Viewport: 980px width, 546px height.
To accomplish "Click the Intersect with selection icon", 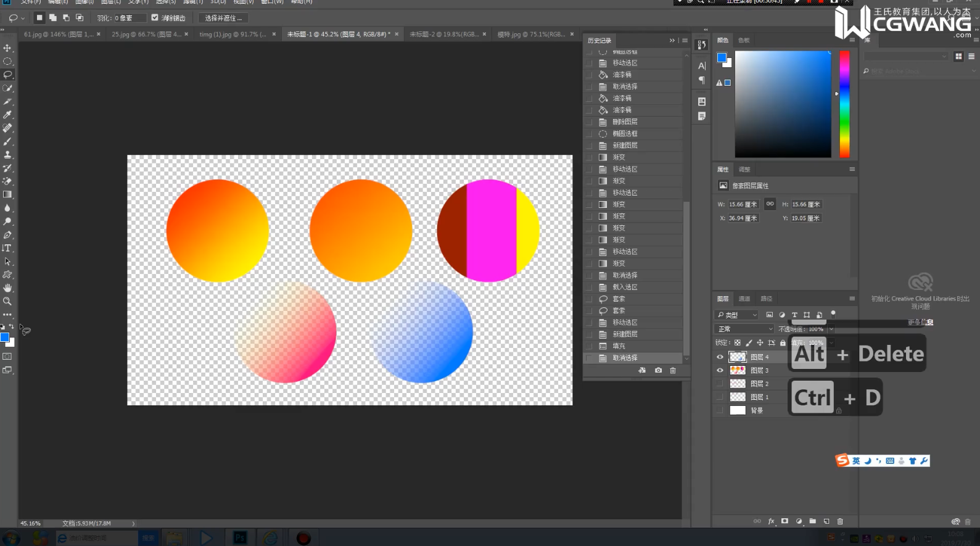I will click(80, 18).
